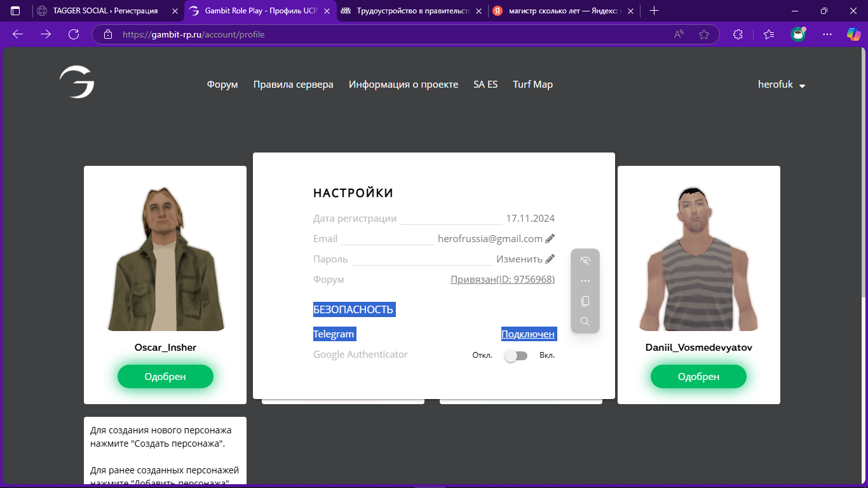Click Изменить password text
The image size is (868, 488).
pyautogui.click(x=519, y=259)
